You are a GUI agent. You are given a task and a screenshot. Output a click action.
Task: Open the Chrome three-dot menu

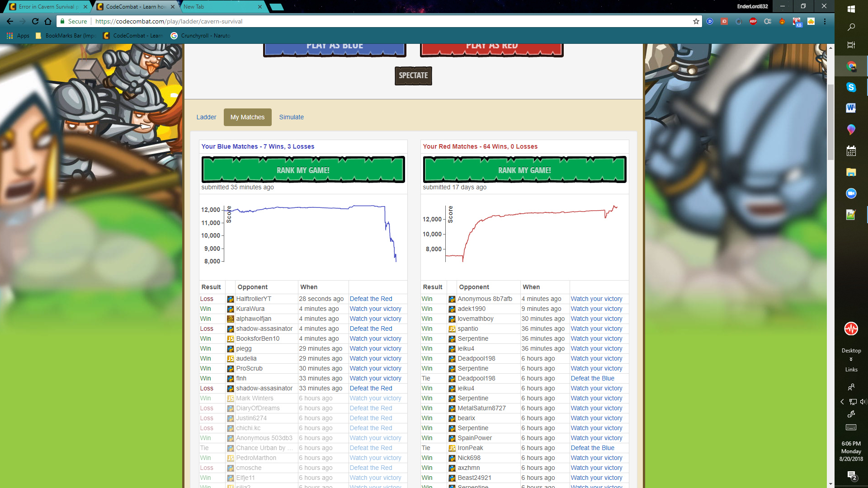point(825,21)
